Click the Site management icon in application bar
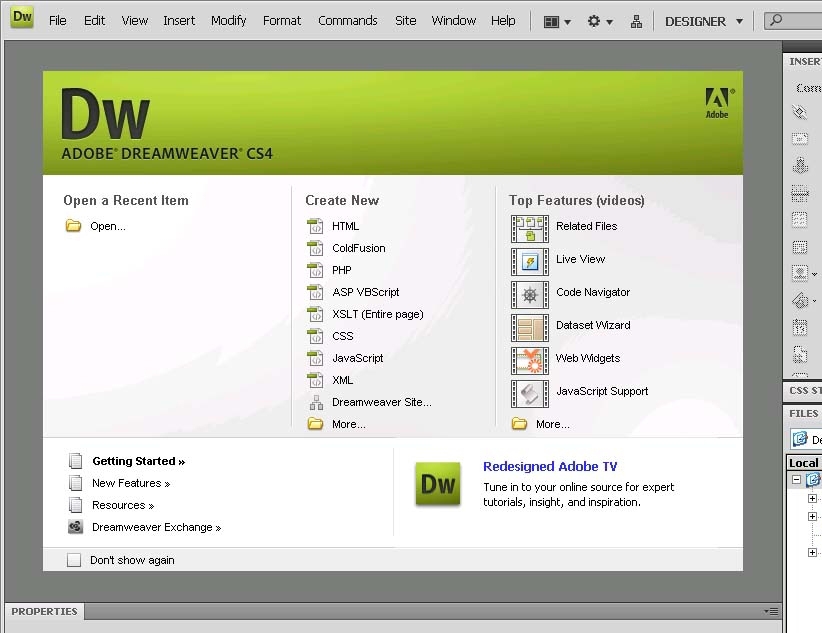This screenshot has width=822, height=633. 636,22
